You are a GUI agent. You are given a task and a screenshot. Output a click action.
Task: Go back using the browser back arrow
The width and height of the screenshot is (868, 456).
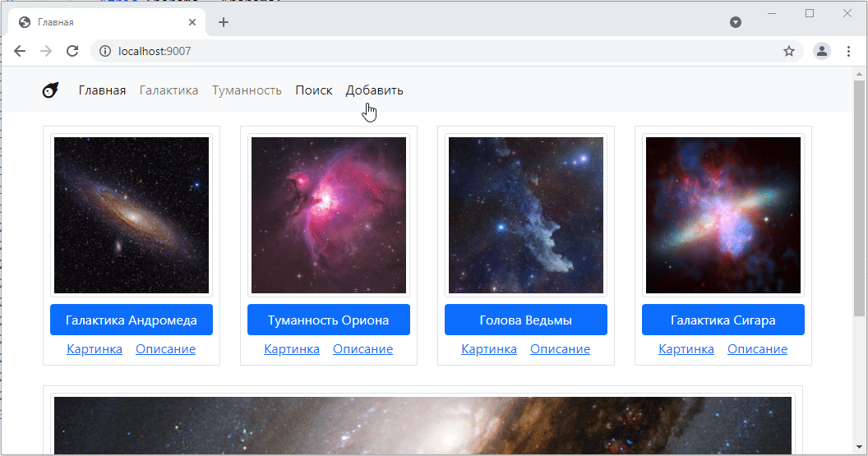tap(20, 51)
